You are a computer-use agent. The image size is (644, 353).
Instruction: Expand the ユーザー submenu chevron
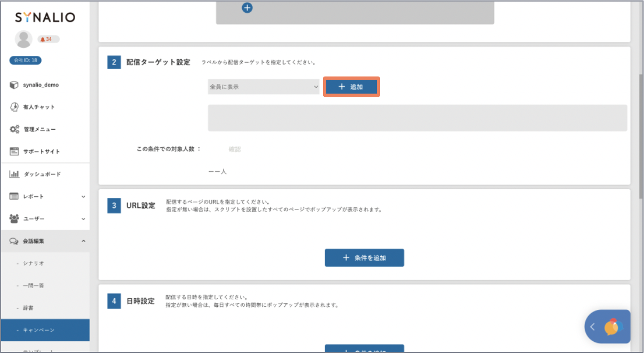pos(83,218)
